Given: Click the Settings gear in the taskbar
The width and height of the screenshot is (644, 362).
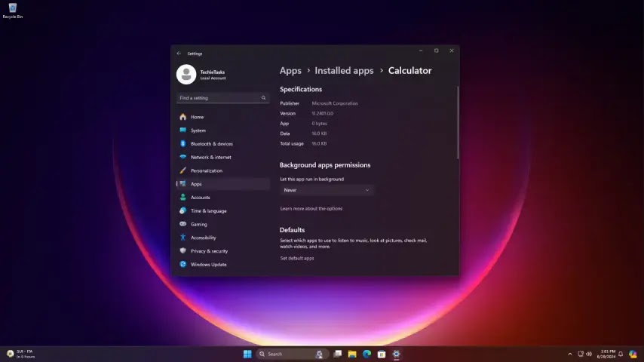Looking at the screenshot, I should pyautogui.click(x=397, y=354).
